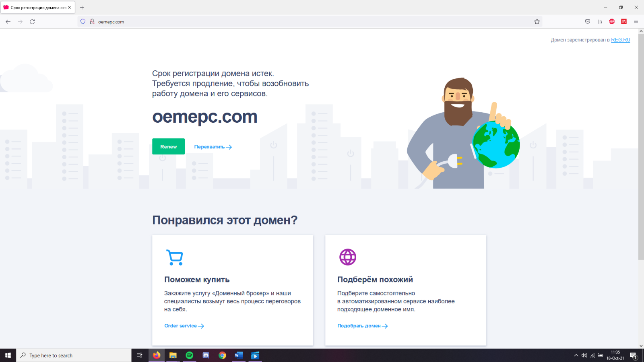Click the Windows taskbar search box
644x362 pixels.
point(74,355)
